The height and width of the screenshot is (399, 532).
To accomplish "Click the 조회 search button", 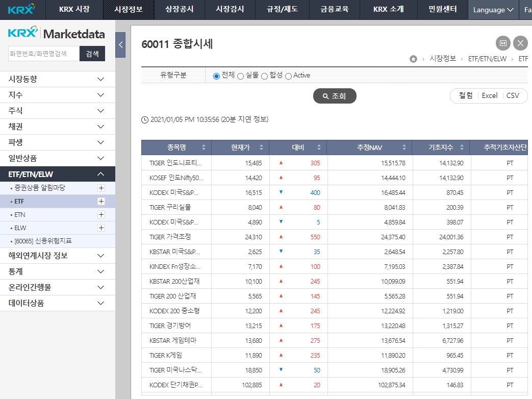I will (x=335, y=96).
